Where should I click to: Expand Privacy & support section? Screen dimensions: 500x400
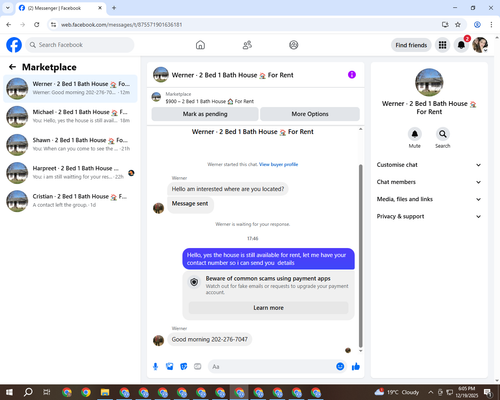click(429, 217)
